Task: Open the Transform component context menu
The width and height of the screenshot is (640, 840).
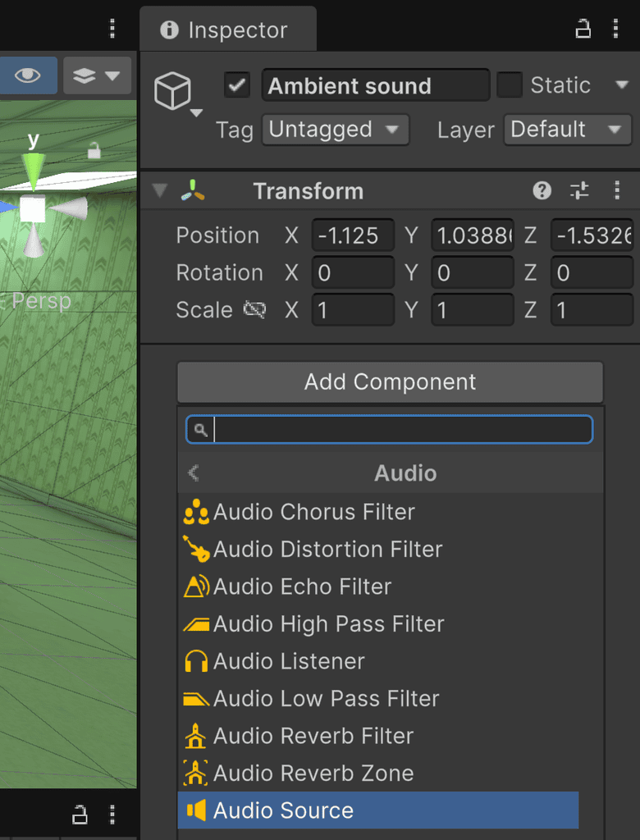Action: point(617,190)
